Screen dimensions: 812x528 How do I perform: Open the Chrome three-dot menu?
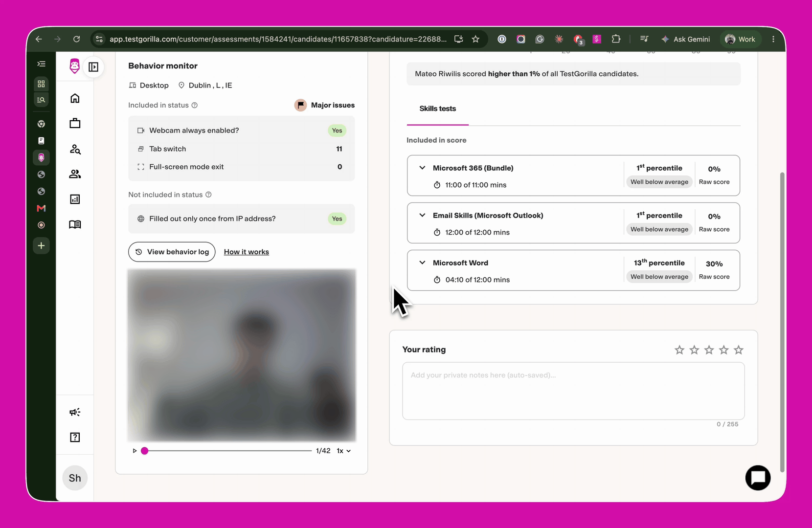point(773,39)
